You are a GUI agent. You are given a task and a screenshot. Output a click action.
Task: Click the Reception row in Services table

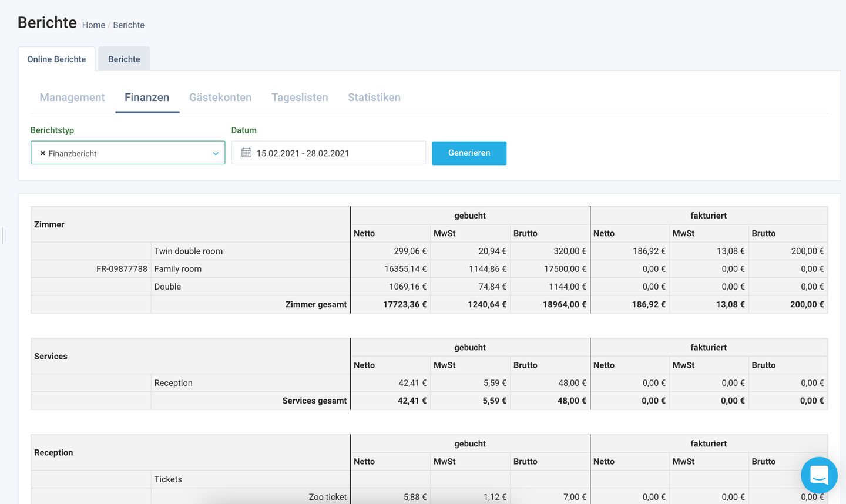click(x=173, y=383)
